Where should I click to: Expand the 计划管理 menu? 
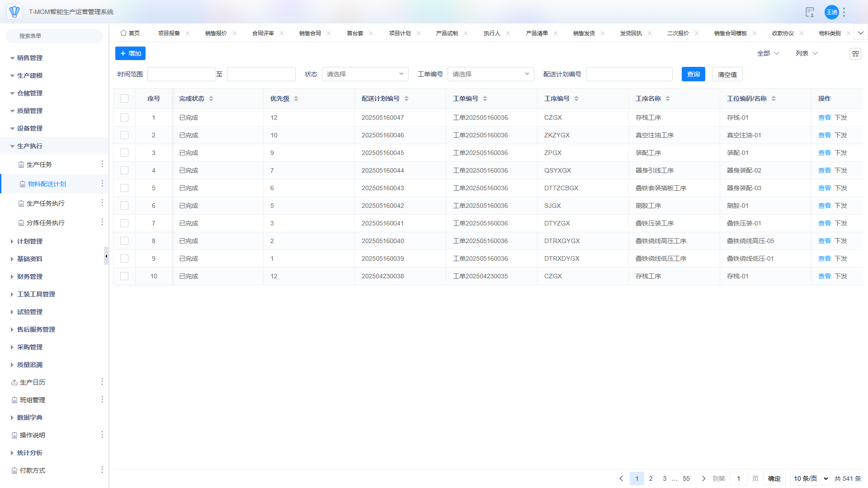tap(30, 241)
